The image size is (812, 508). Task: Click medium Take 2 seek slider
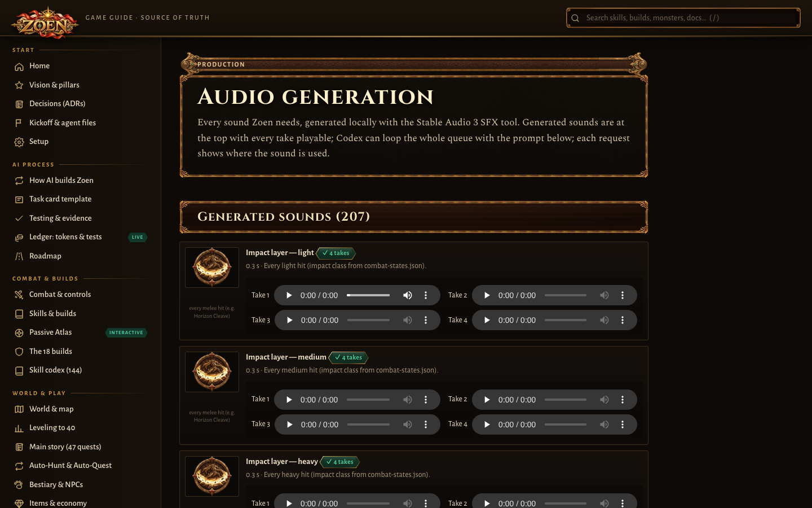click(x=566, y=400)
